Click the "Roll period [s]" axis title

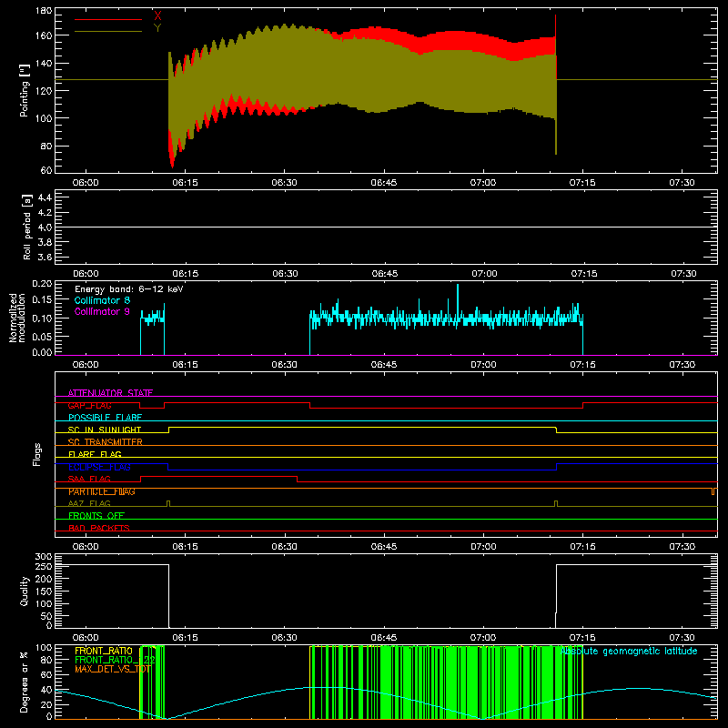click(26, 227)
